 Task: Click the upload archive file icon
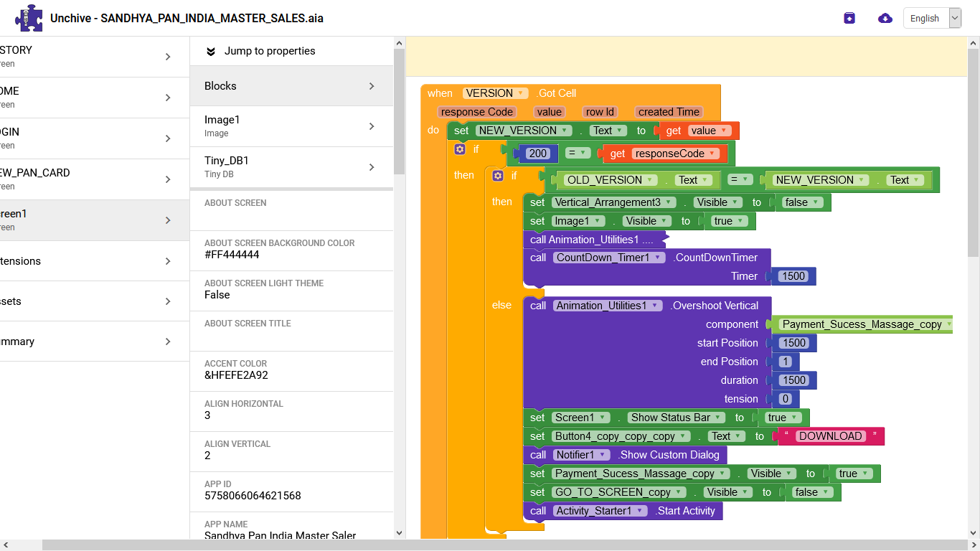(x=849, y=18)
